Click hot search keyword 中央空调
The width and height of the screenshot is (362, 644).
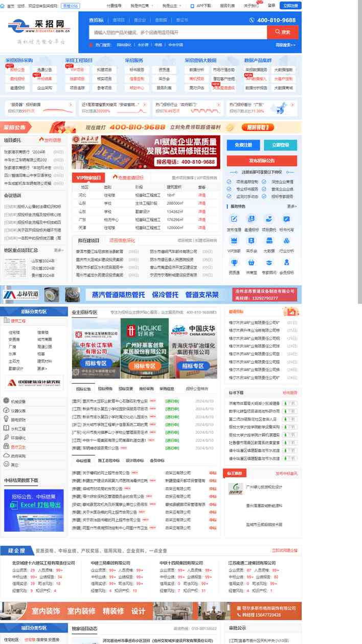click(175, 45)
